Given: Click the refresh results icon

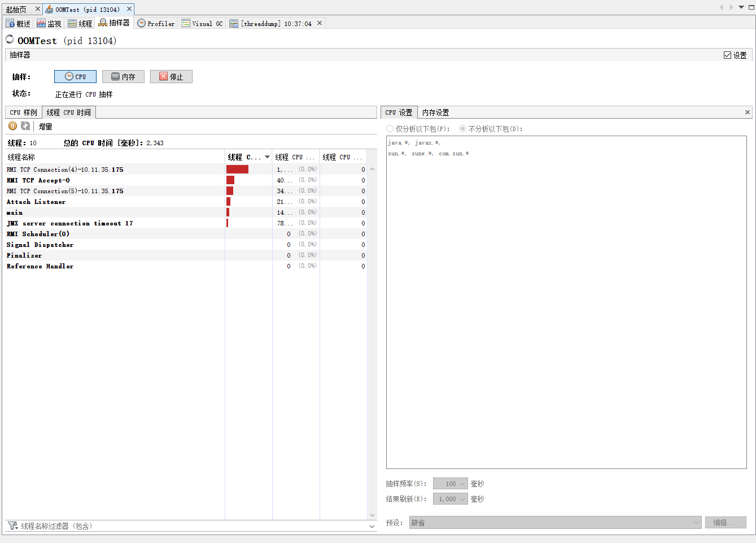Looking at the screenshot, I should [25, 126].
